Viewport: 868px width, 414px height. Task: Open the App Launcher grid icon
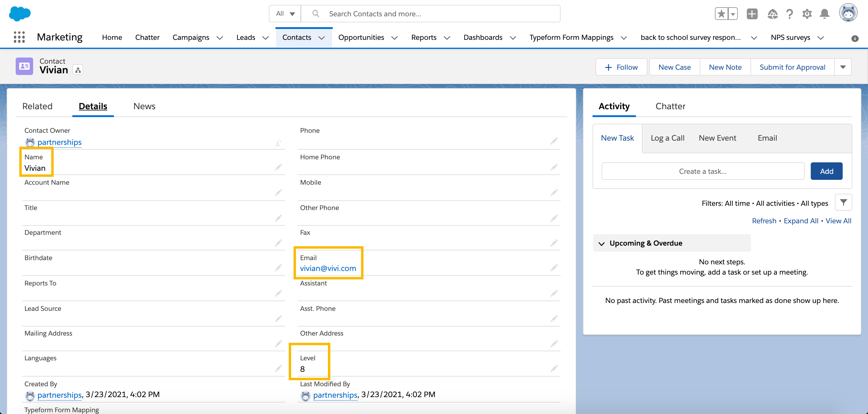tap(19, 37)
